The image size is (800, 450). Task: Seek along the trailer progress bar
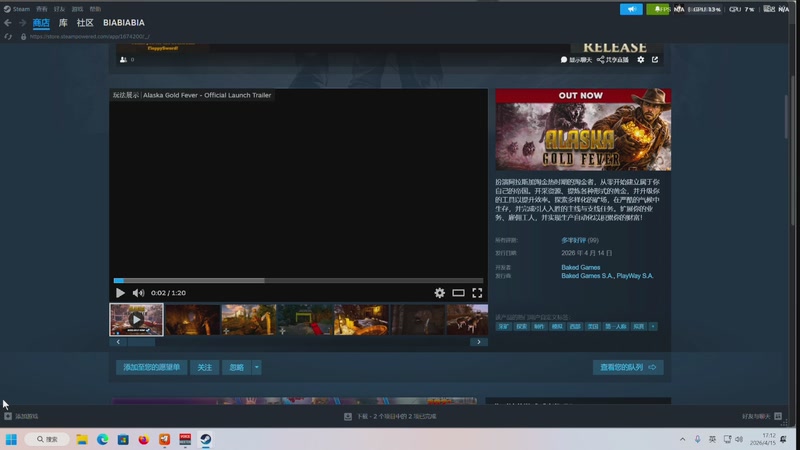pyautogui.click(x=298, y=281)
